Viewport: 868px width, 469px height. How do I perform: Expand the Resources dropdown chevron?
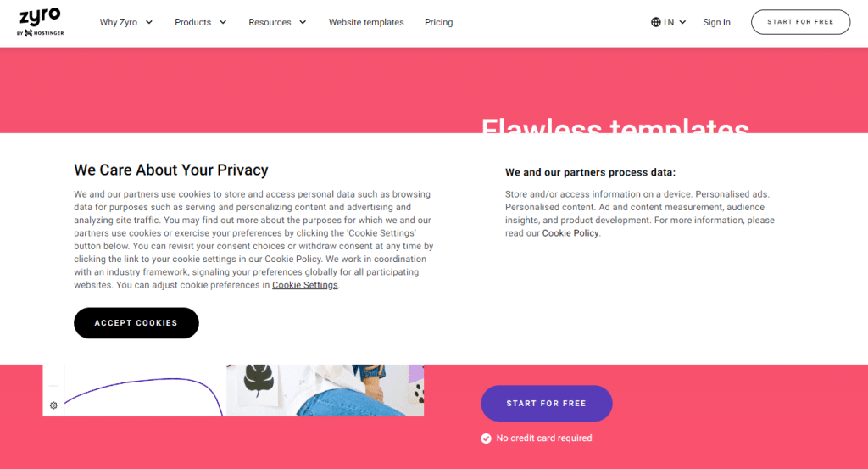click(x=303, y=22)
